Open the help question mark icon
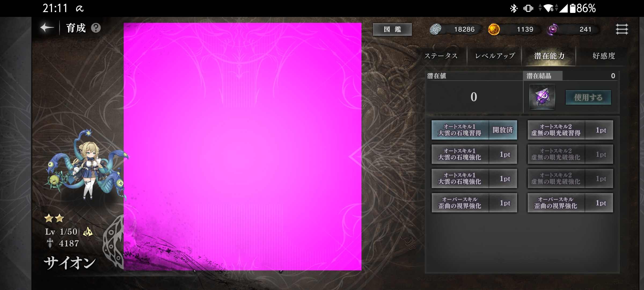The image size is (644, 290). [x=96, y=28]
